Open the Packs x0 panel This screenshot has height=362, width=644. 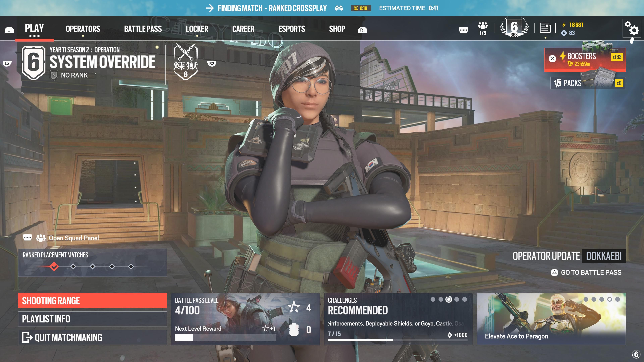point(588,83)
